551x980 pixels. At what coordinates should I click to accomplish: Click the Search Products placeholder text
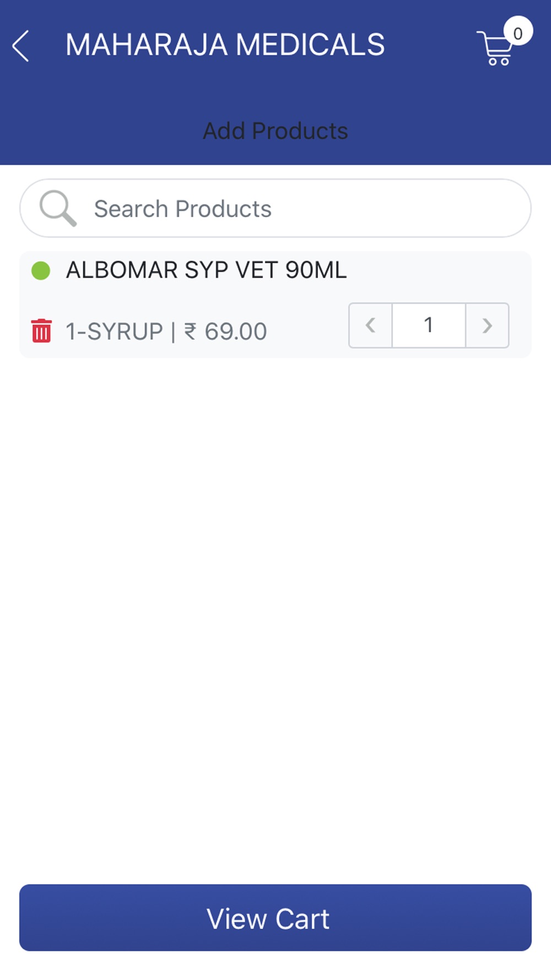(x=183, y=209)
